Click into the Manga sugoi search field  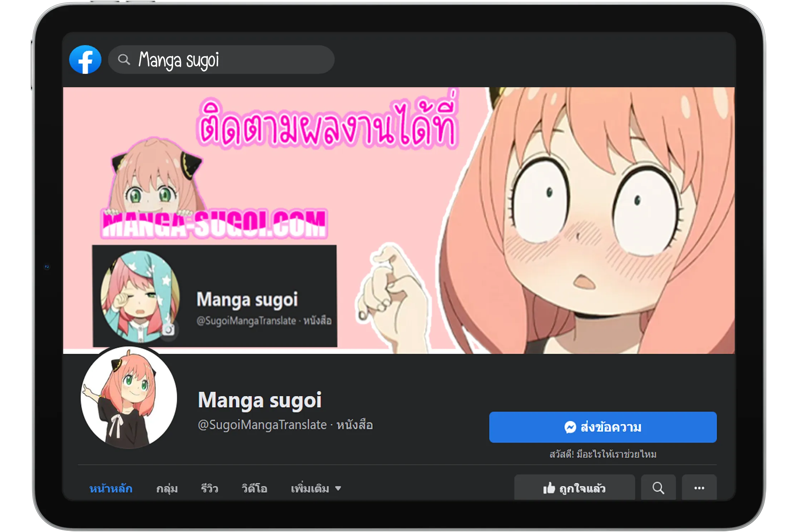point(221,59)
